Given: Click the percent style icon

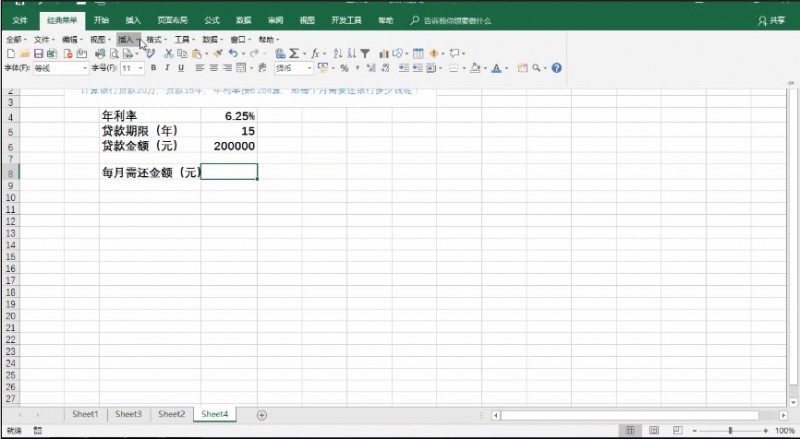Looking at the screenshot, I should tap(344, 68).
